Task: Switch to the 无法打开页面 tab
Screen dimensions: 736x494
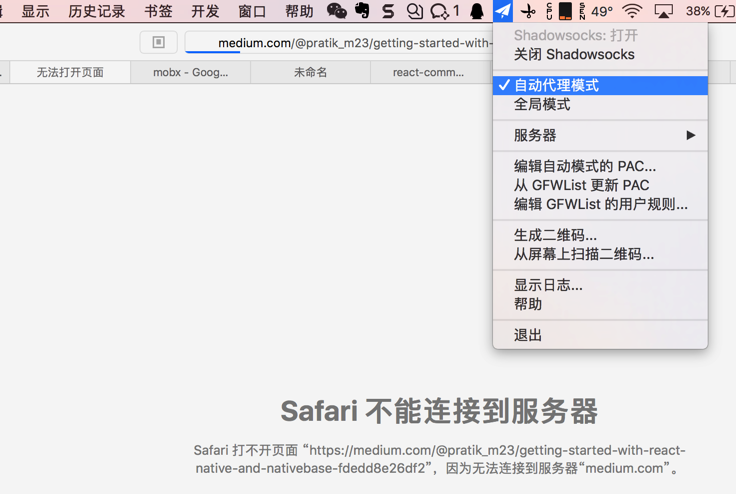Action: [x=70, y=72]
